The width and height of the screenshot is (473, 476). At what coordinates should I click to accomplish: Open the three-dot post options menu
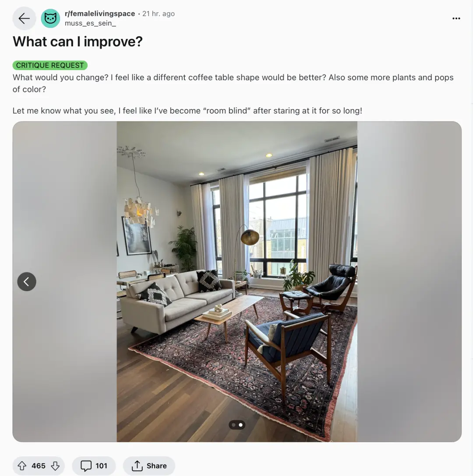coord(456,18)
